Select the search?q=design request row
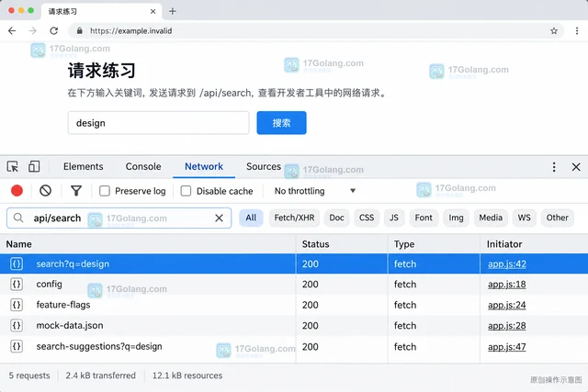The width and height of the screenshot is (588, 392). (294, 263)
